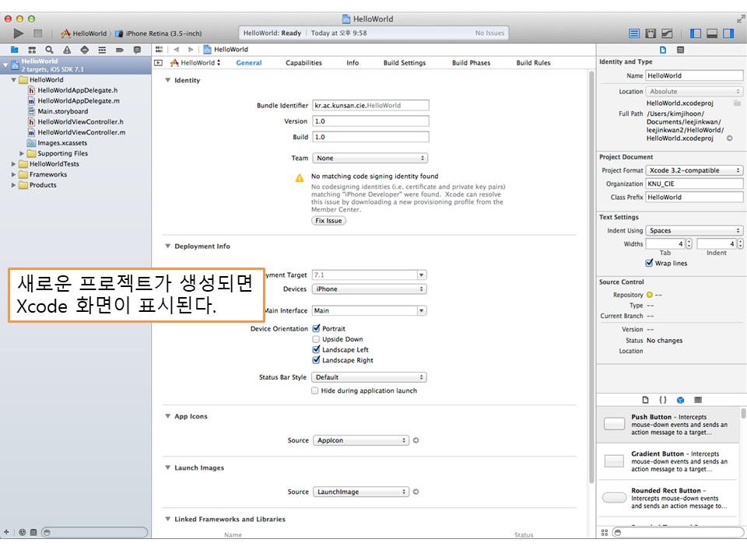Image resolution: width=747 pixels, height=560 pixels.
Task: Click the Bundle Identifier field
Action: [x=370, y=105]
